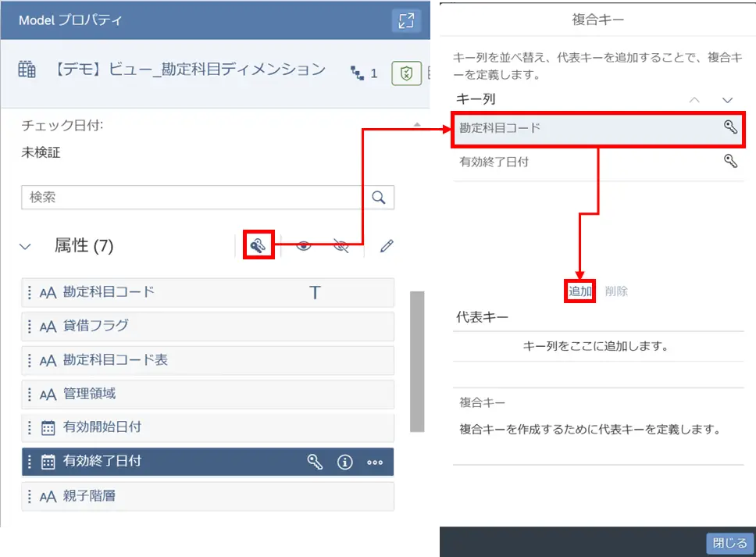Collapse the チェック日付 area with the small up arrow
756x557 pixels.
click(x=417, y=125)
